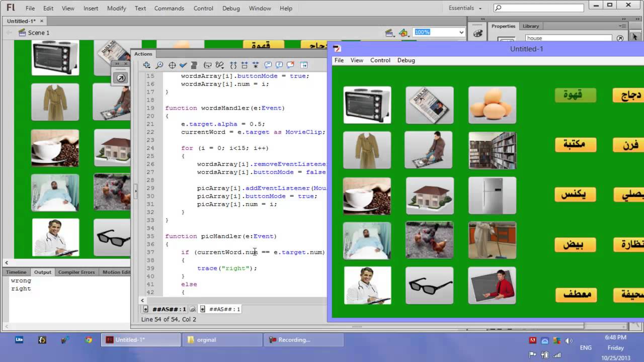Click Collapse selection icon
644x362 pixels.
click(x=245, y=65)
